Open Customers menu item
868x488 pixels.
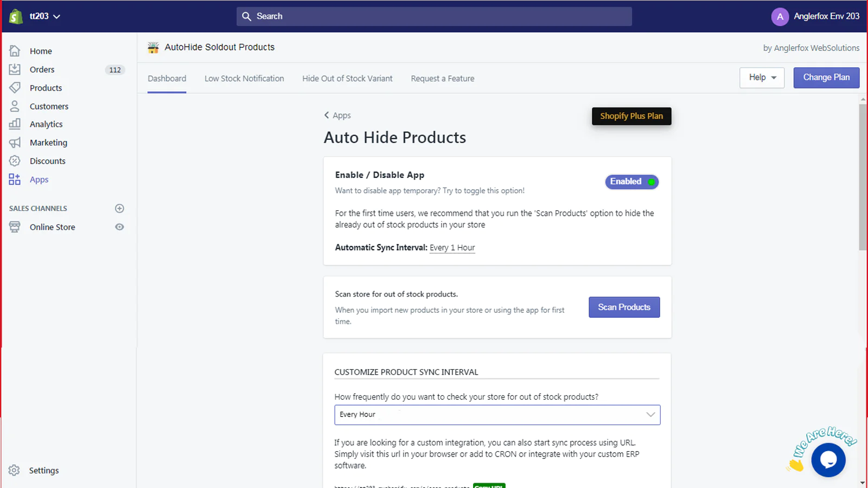click(49, 106)
